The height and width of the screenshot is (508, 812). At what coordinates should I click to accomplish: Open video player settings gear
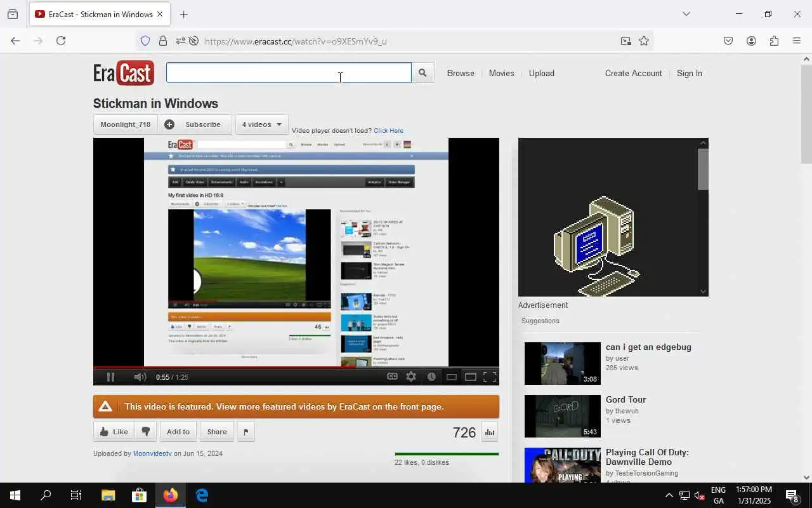[411, 377]
